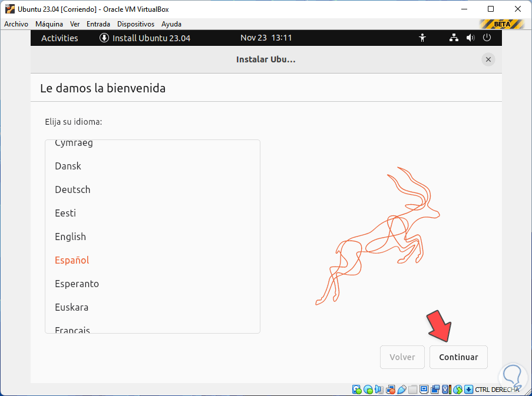
Task: Select Euskara language
Action: click(x=153, y=307)
